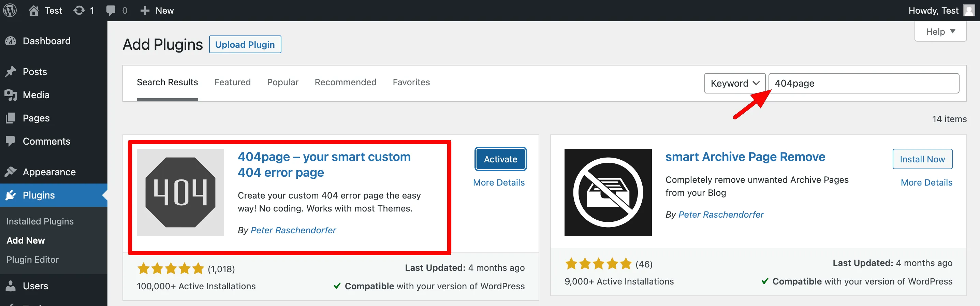View More Details for smart Archive Page Remove
Viewport: 980px width, 306px height.
[x=926, y=183]
